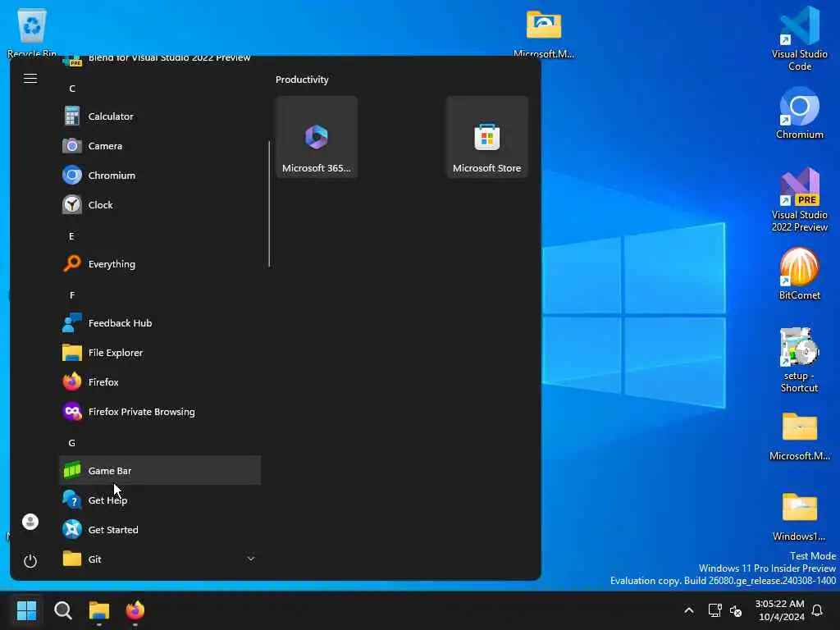840x630 pixels.
Task: Select the BitComet desktop shortcut
Action: [799, 274]
